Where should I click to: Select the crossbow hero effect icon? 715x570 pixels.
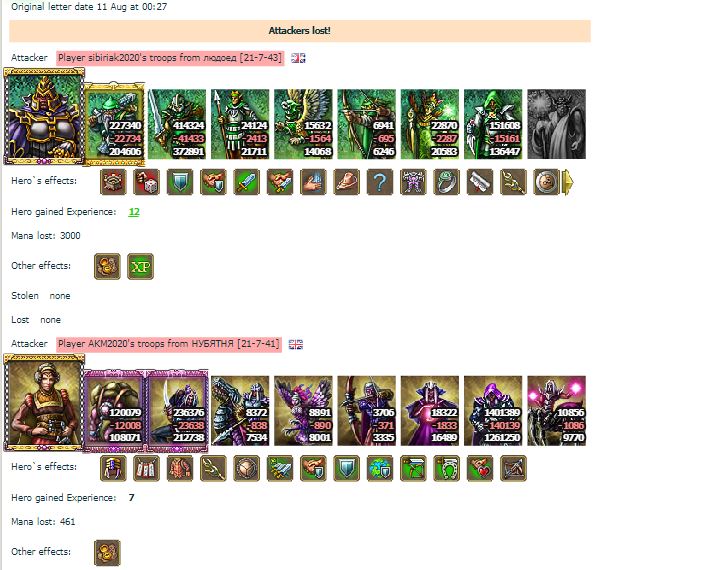click(513, 468)
